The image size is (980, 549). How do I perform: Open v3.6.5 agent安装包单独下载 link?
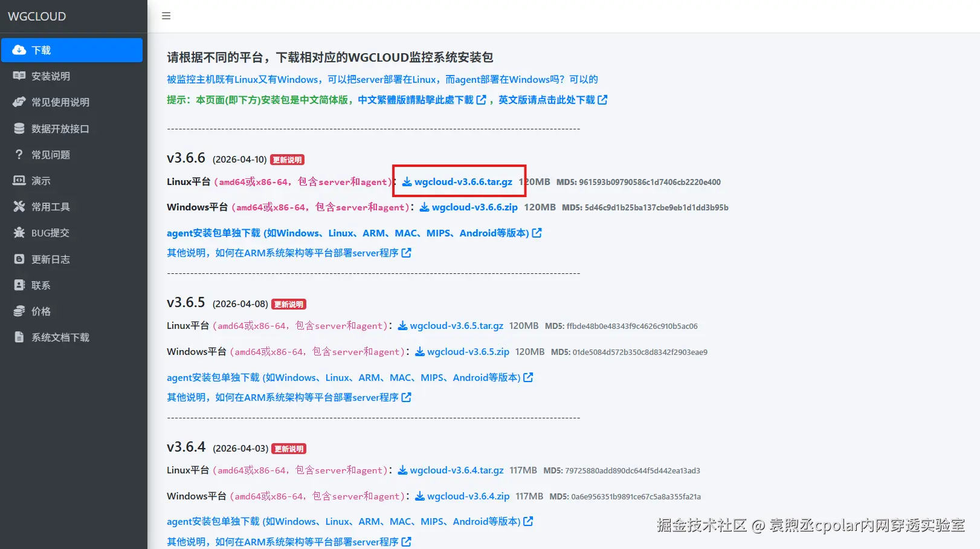click(350, 377)
